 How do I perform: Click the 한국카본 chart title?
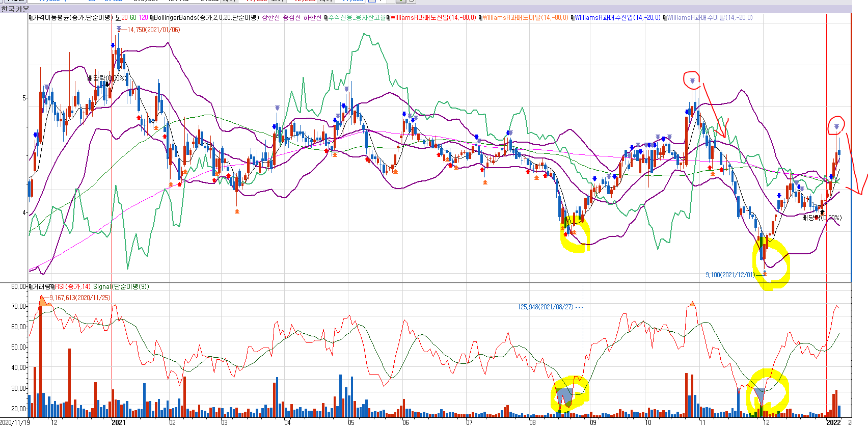pos(15,9)
